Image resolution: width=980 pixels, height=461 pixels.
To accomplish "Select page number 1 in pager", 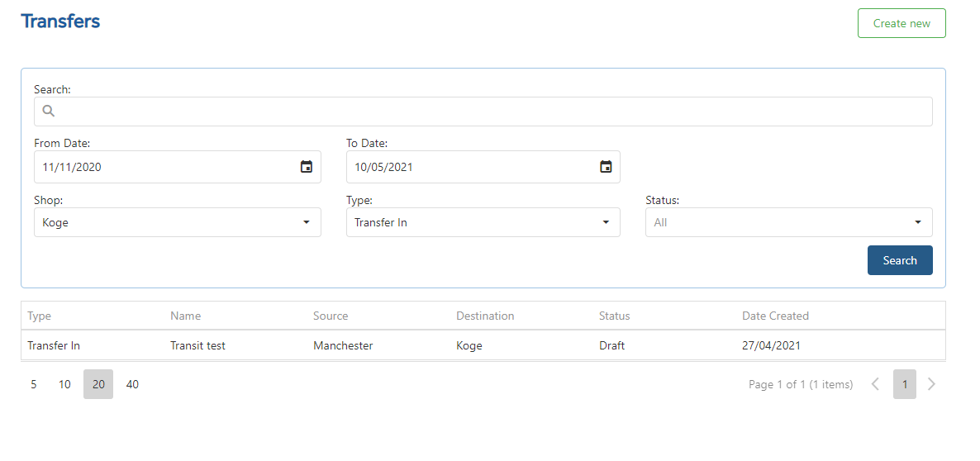I will click(x=904, y=384).
